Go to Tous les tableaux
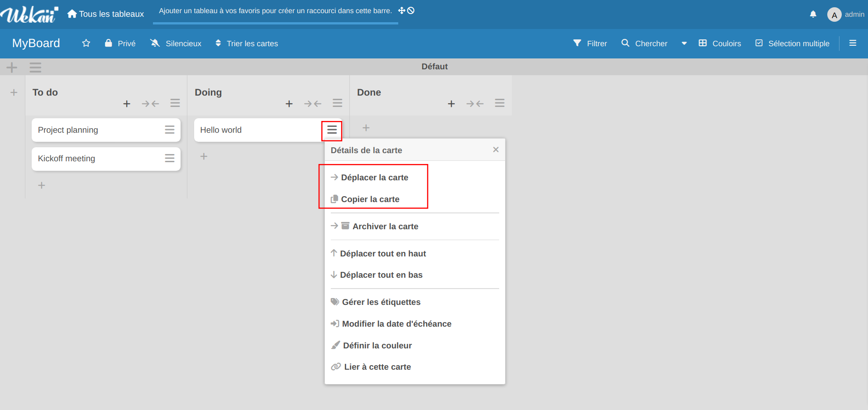This screenshot has width=868, height=410. coord(106,14)
